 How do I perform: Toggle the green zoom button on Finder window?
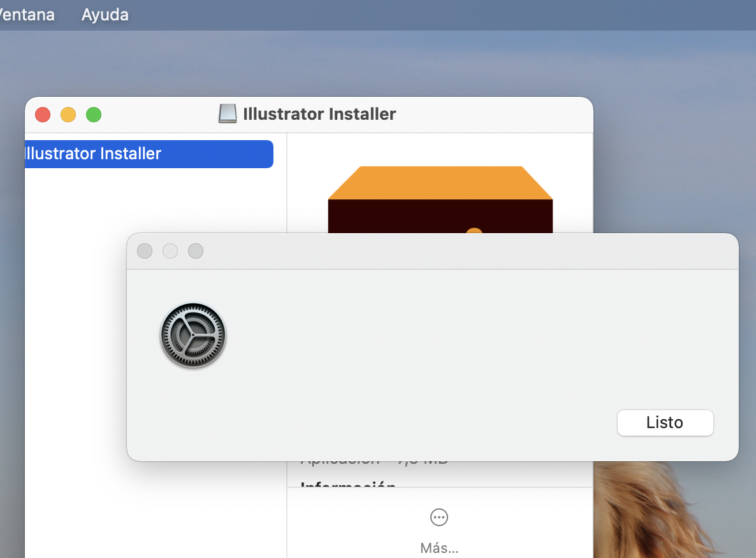(x=94, y=115)
